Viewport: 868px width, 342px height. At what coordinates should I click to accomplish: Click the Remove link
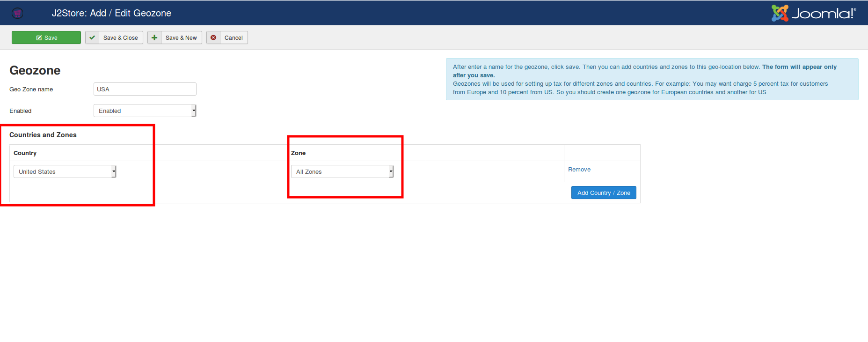[x=579, y=170]
